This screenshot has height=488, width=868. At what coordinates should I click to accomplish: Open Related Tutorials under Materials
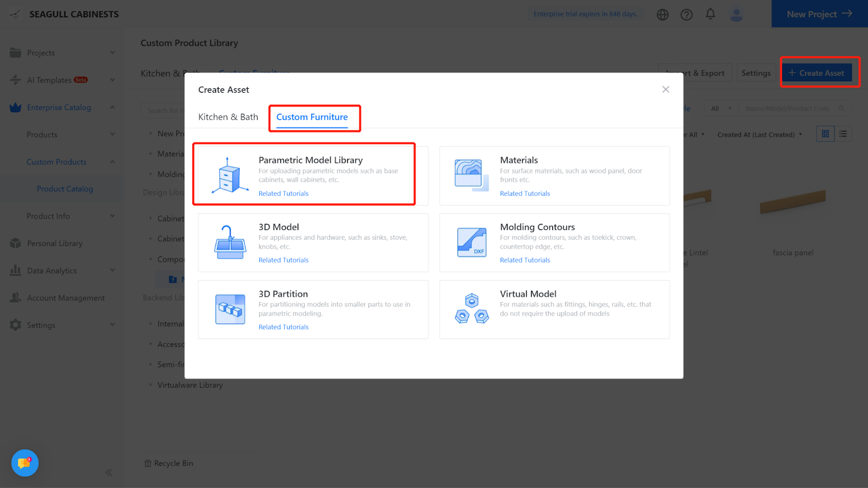525,194
